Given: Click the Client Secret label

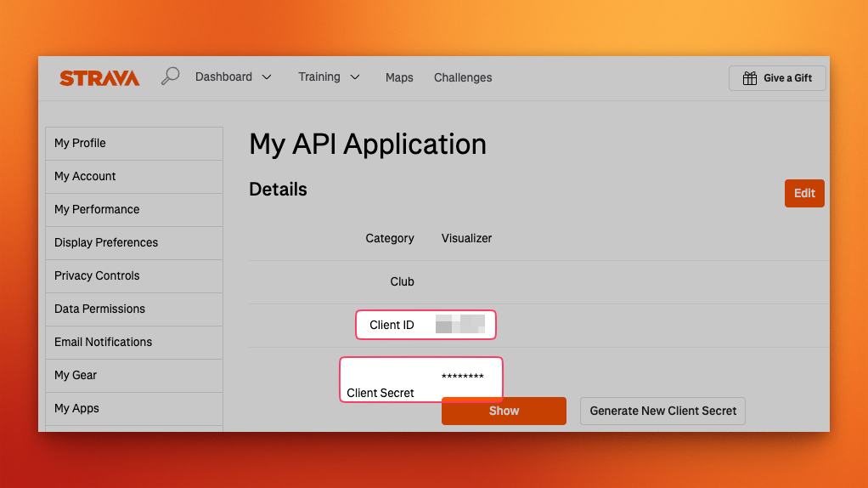Looking at the screenshot, I should (x=380, y=393).
